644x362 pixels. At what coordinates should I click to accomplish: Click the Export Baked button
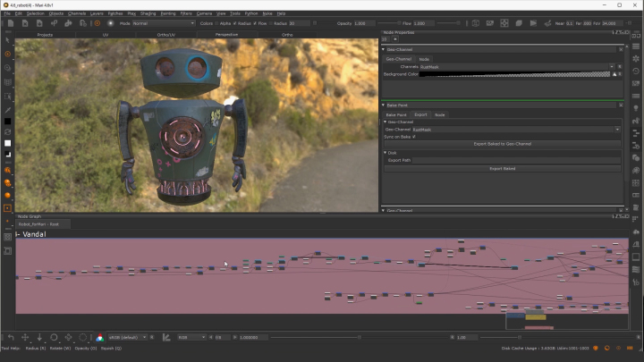click(x=502, y=168)
